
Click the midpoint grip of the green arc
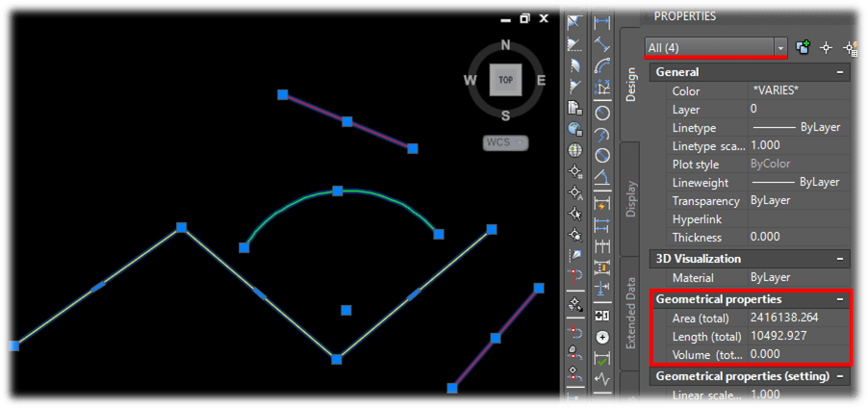pos(337,191)
